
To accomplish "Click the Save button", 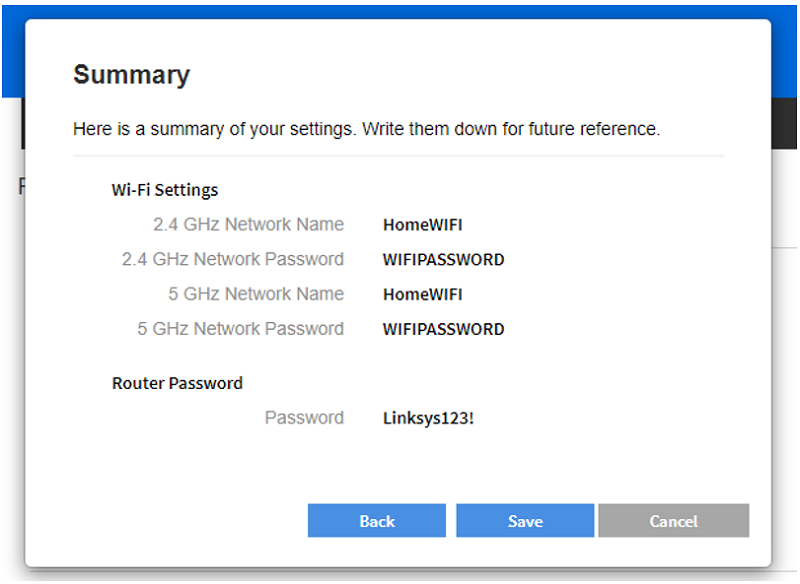I will 525,520.
